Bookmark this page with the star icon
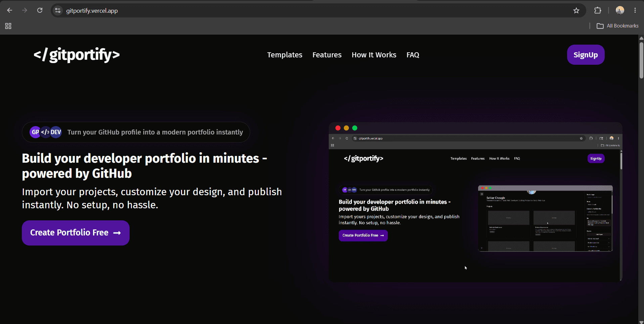This screenshot has height=324, width=644. [x=576, y=11]
